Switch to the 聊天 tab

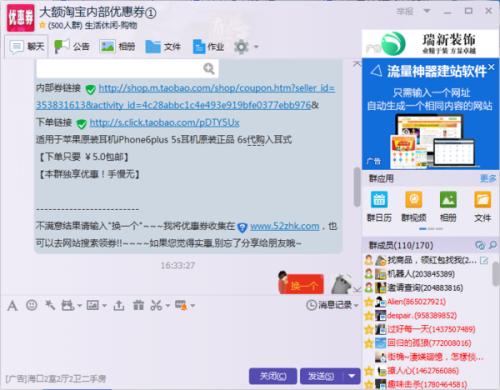pos(26,47)
